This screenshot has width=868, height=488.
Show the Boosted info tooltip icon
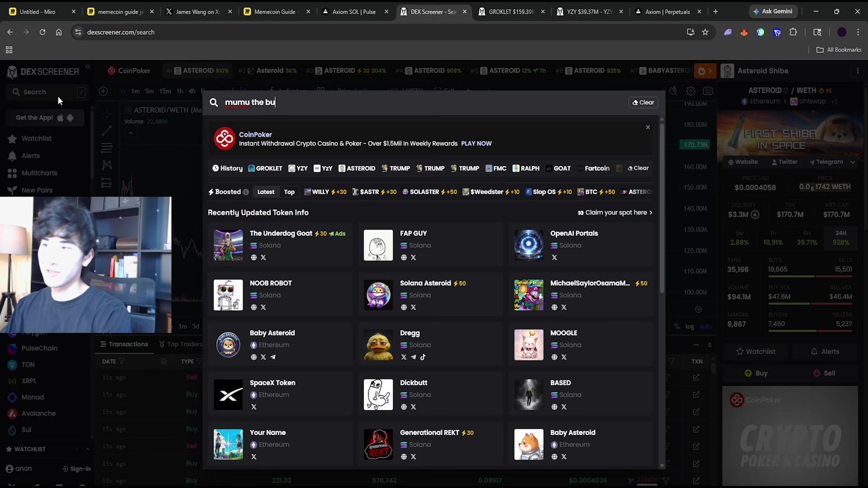[x=246, y=192]
